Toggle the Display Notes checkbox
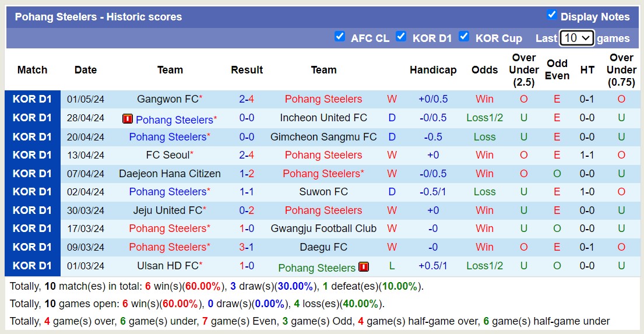The height and width of the screenshot is (334, 644). pos(552,15)
